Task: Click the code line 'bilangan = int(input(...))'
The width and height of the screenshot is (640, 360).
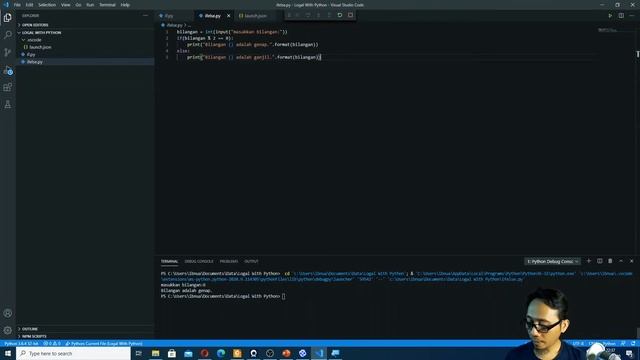Action: [x=232, y=32]
